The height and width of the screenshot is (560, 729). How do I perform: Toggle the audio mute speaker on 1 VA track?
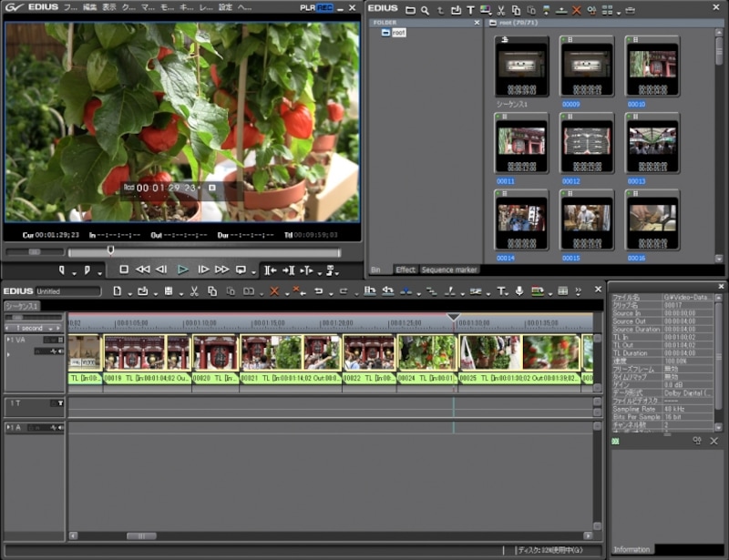(60, 351)
